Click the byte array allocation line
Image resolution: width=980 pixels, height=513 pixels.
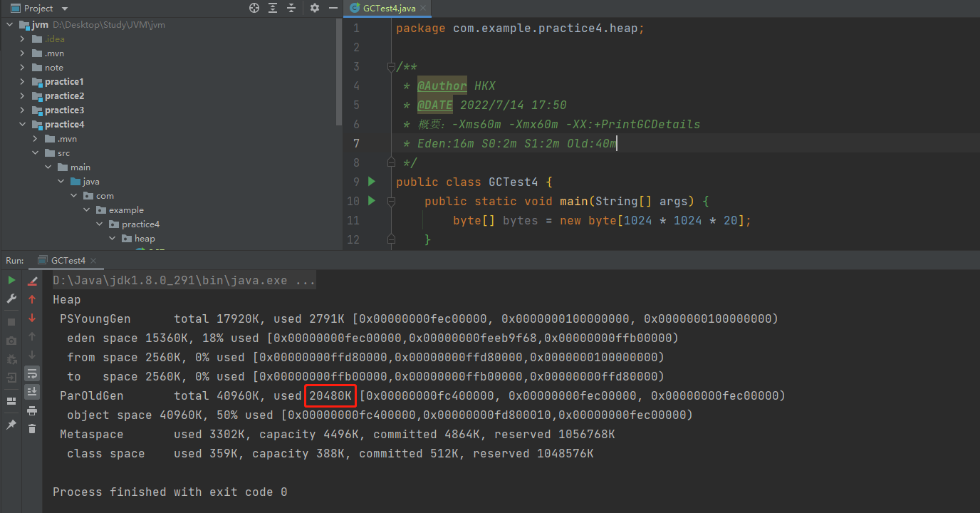click(602, 220)
